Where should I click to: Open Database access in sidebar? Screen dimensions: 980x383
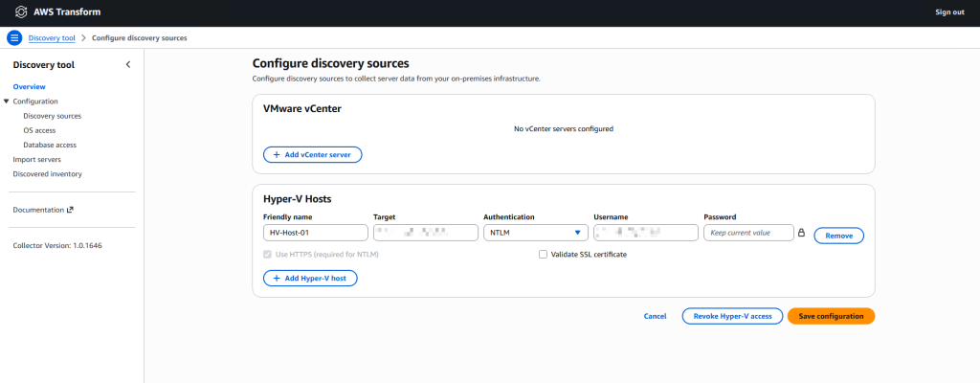coord(50,145)
